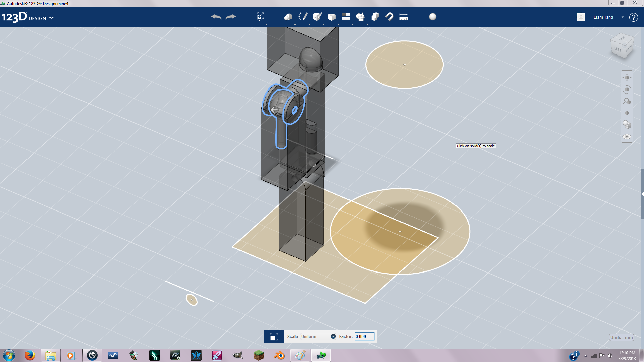
Task: Open the 123D Design application menu
Action: coord(28,17)
